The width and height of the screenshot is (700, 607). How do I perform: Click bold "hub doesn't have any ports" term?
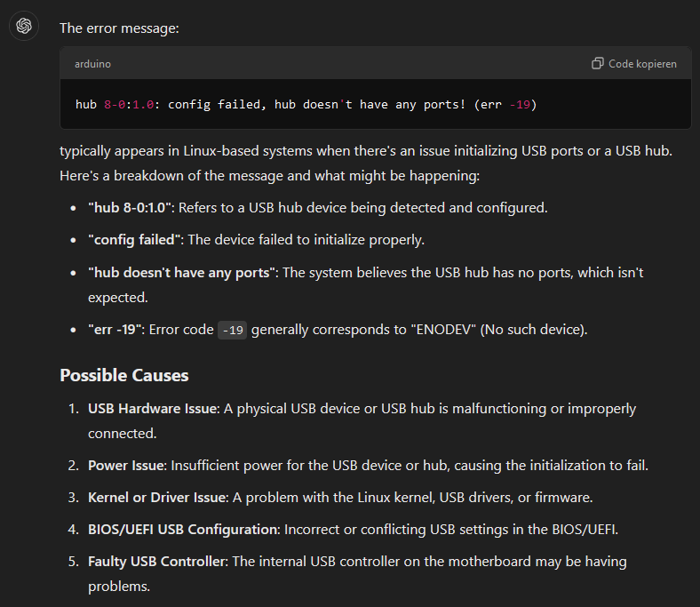[181, 272]
